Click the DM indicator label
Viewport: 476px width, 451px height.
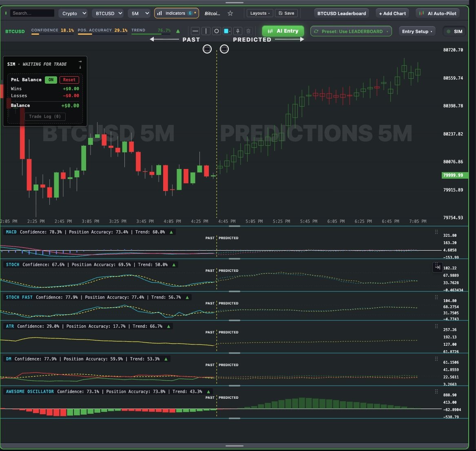tap(9, 359)
